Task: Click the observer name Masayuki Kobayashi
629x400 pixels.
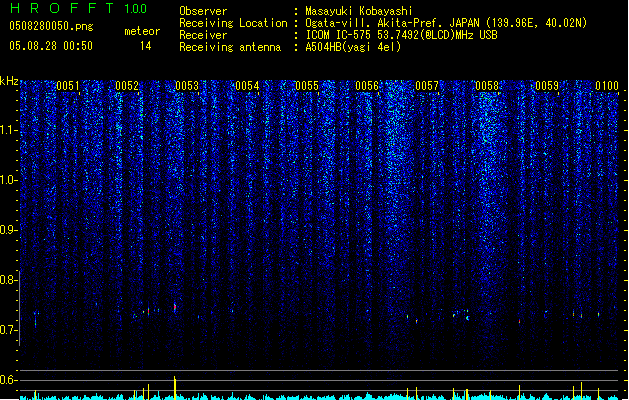Action: click(x=359, y=11)
